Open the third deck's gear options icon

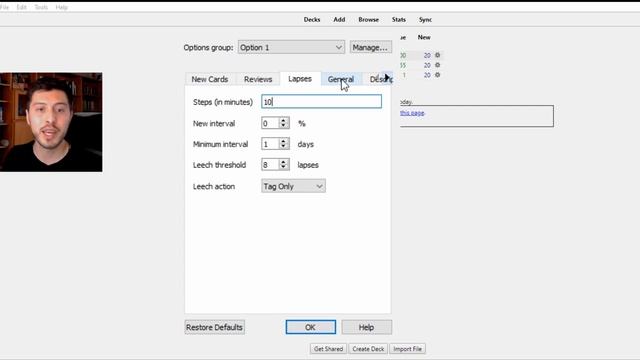coord(438,75)
